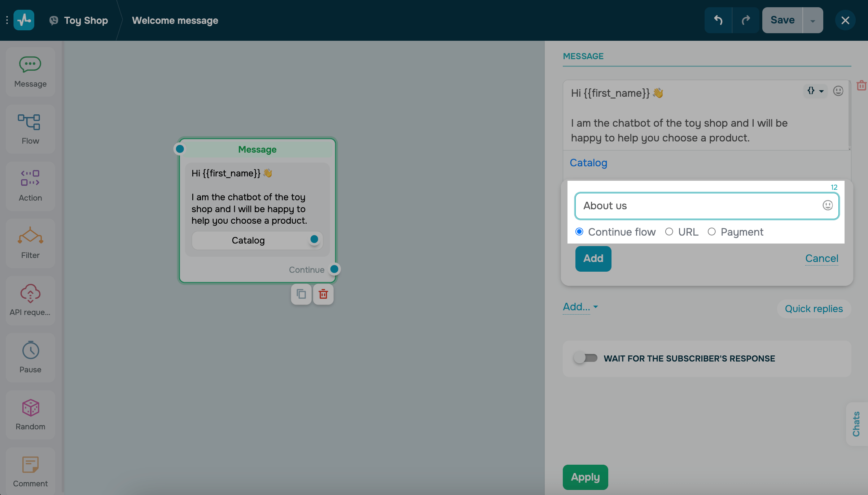Expand the Add... dropdown menu

(580, 307)
